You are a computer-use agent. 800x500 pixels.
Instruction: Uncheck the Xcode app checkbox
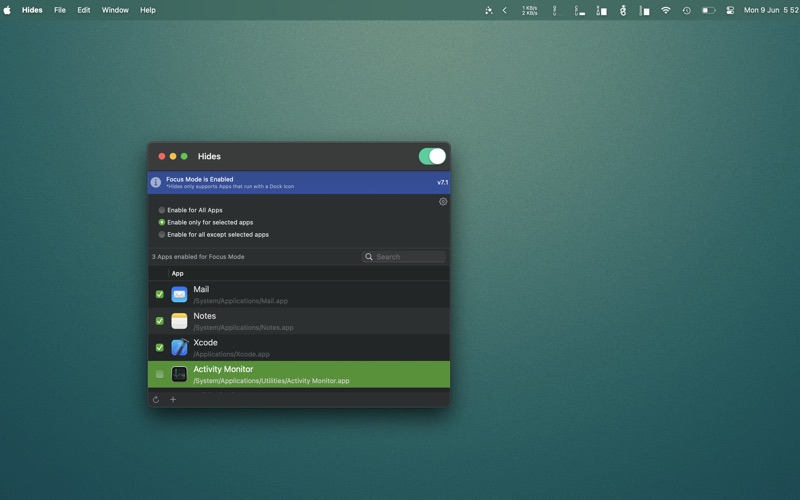pos(160,347)
